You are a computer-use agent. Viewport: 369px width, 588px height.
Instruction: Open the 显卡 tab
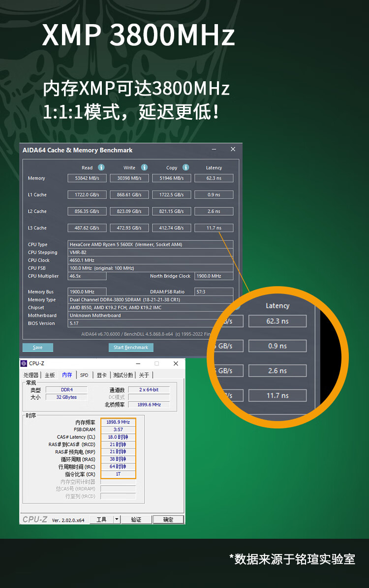point(101,375)
